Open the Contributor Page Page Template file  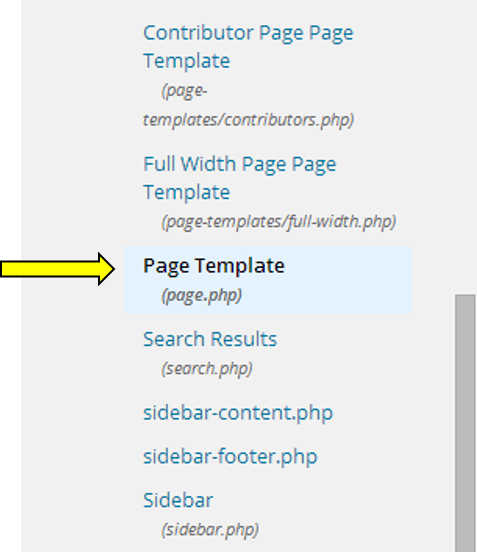(x=248, y=47)
